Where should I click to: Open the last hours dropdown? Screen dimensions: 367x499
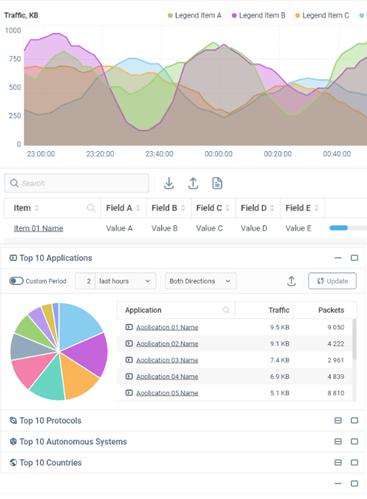tap(126, 281)
